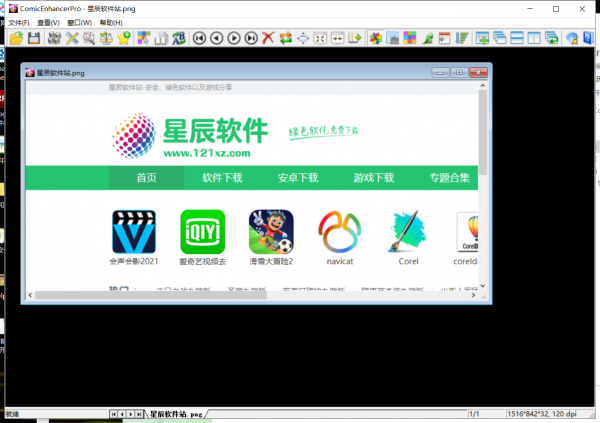
Task: Click the balance scale icon
Action: click(106, 38)
